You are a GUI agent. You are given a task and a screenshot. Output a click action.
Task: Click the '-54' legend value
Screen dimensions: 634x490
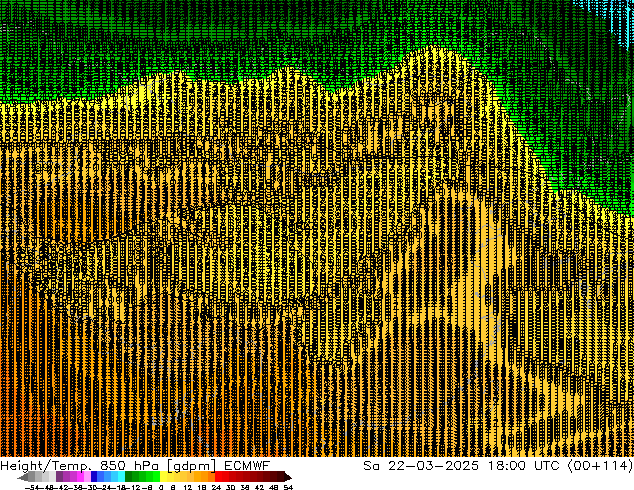click(x=32, y=487)
